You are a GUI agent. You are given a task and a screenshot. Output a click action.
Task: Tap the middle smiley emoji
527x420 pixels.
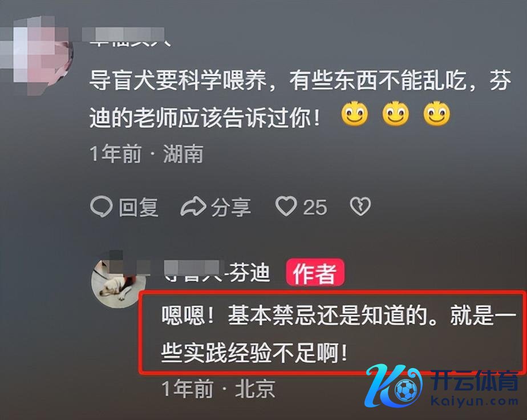[x=396, y=114]
